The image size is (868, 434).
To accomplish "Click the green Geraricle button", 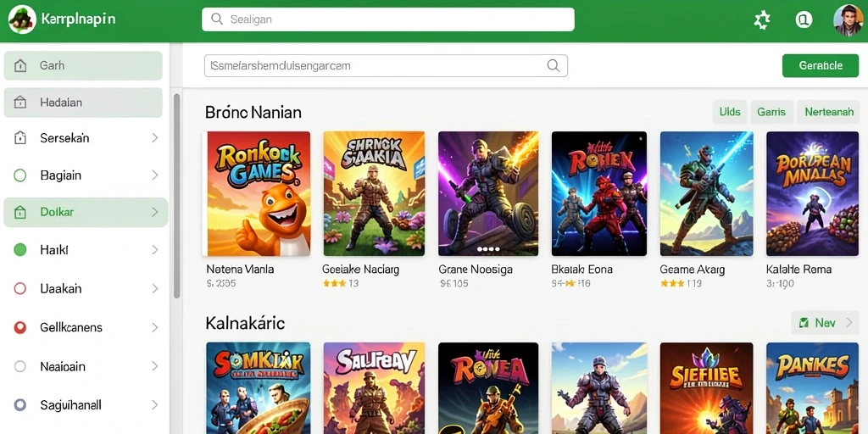I will point(821,65).
